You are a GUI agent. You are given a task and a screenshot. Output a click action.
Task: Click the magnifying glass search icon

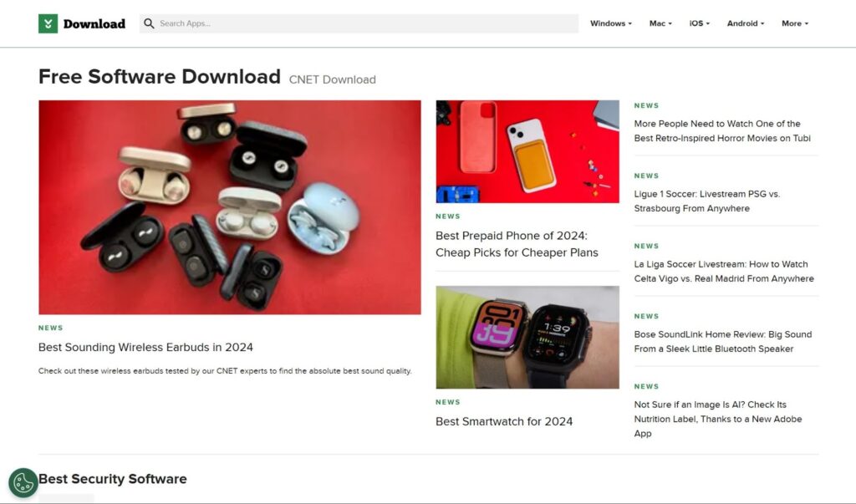(149, 23)
